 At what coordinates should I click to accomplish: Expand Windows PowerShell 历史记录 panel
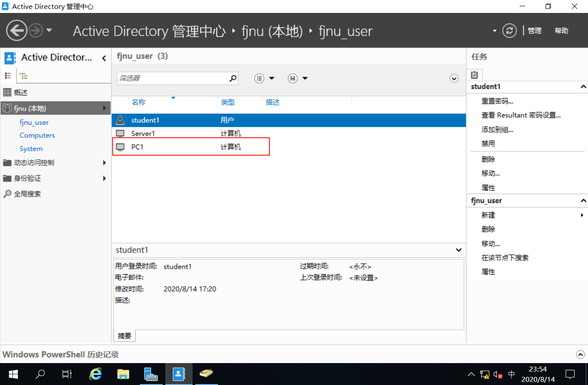click(580, 354)
